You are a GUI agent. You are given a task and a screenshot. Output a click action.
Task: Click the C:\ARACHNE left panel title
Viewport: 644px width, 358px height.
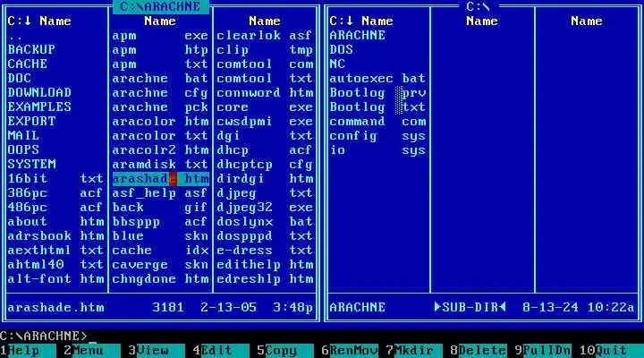[161, 6]
